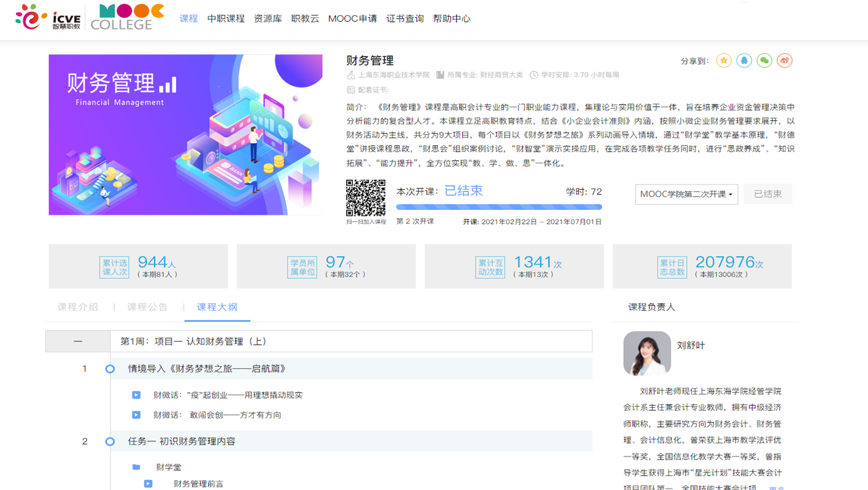Share the course via Weibo icon
868x490 pixels.
pyautogui.click(x=784, y=61)
